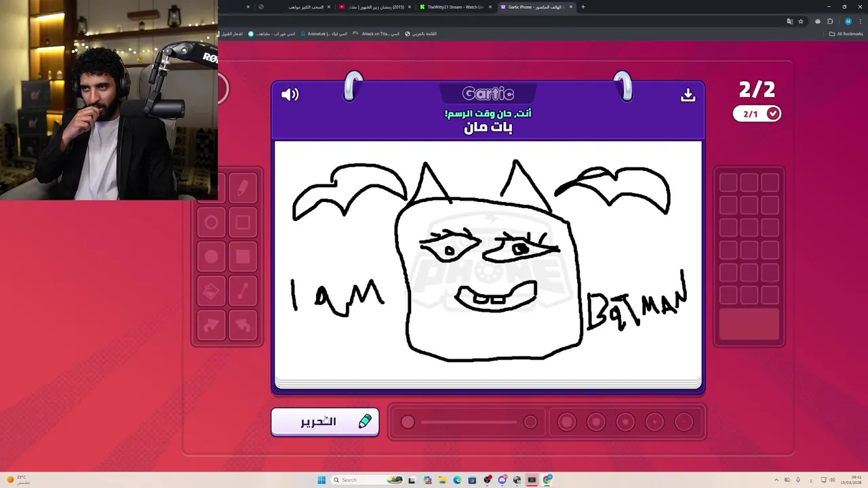The image size is (868, 488).
Task: Mute the Gartic Phone sound with the speaker icon
Action: (290, 95)
